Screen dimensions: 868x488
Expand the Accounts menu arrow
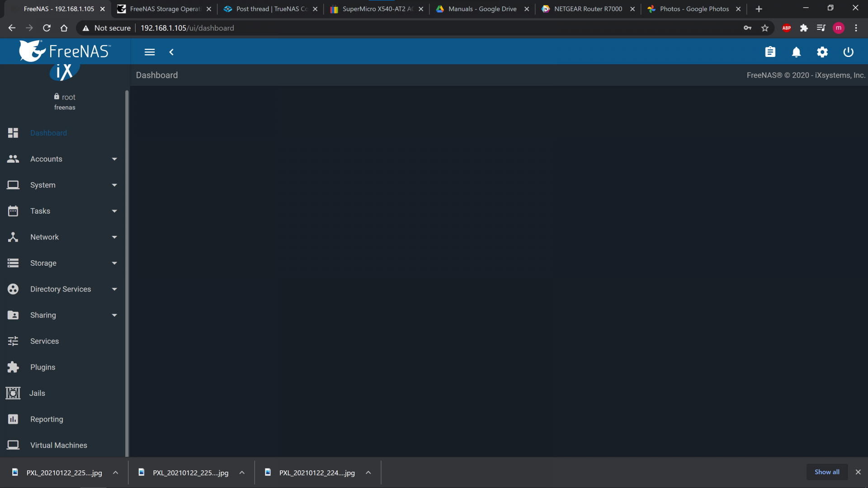coord(114,159)
